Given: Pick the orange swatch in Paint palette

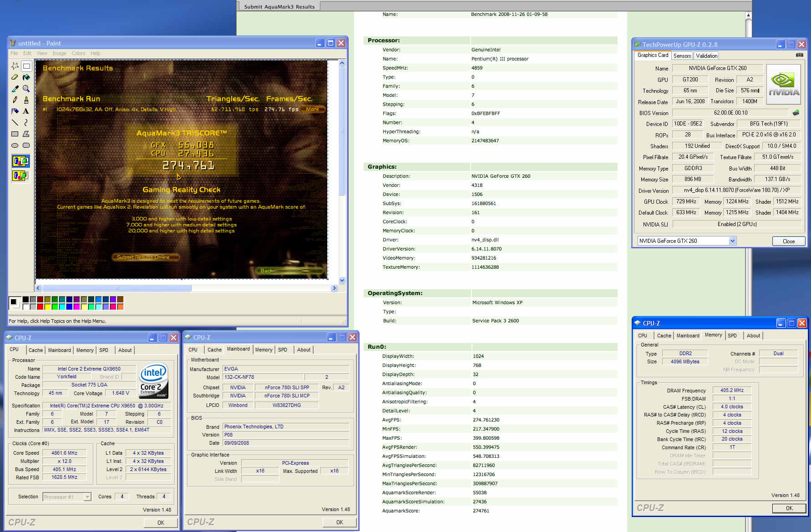Looking at the screenshot, I should (120, 307).
